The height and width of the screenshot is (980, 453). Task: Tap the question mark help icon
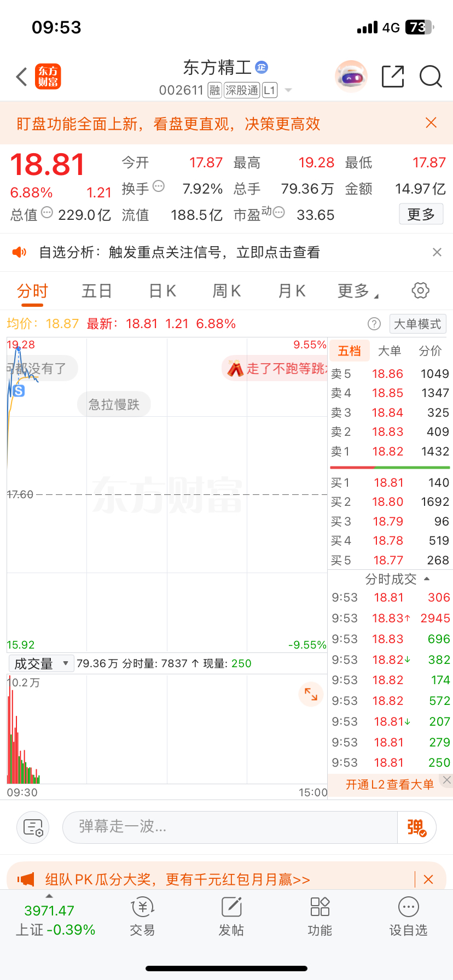tap(374, 324)
